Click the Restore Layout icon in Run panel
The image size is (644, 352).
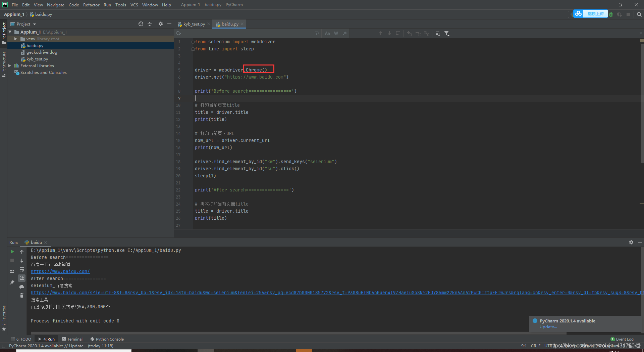click(x=12, y=271)
